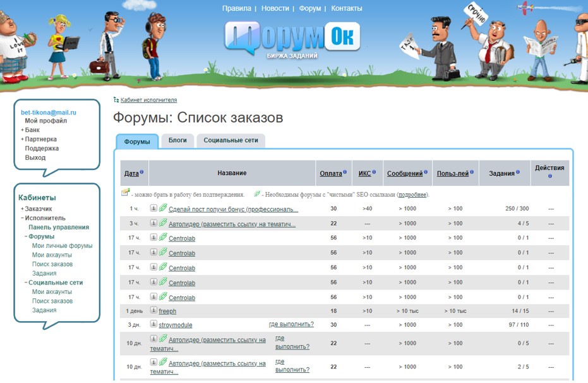This screenshot has height=383, width=588.
Task: Open Мои аккаунты under Форумы
Action: coord(52,255)
